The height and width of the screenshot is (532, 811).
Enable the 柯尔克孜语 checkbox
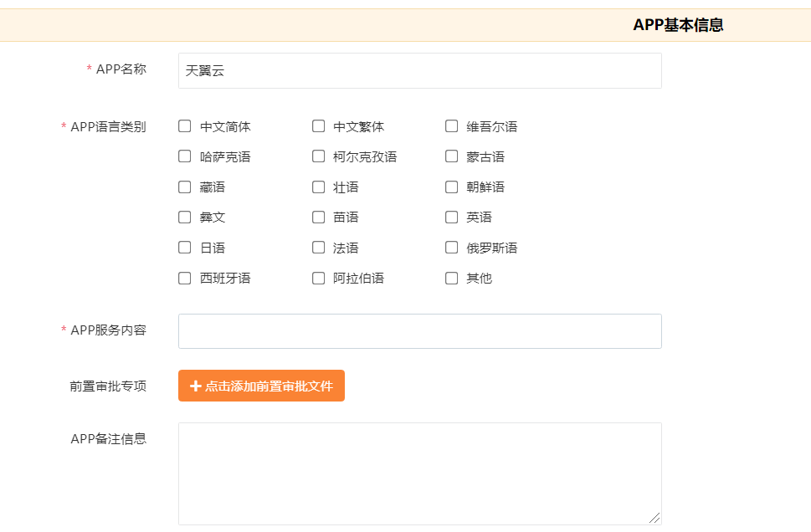coord(319,156)
